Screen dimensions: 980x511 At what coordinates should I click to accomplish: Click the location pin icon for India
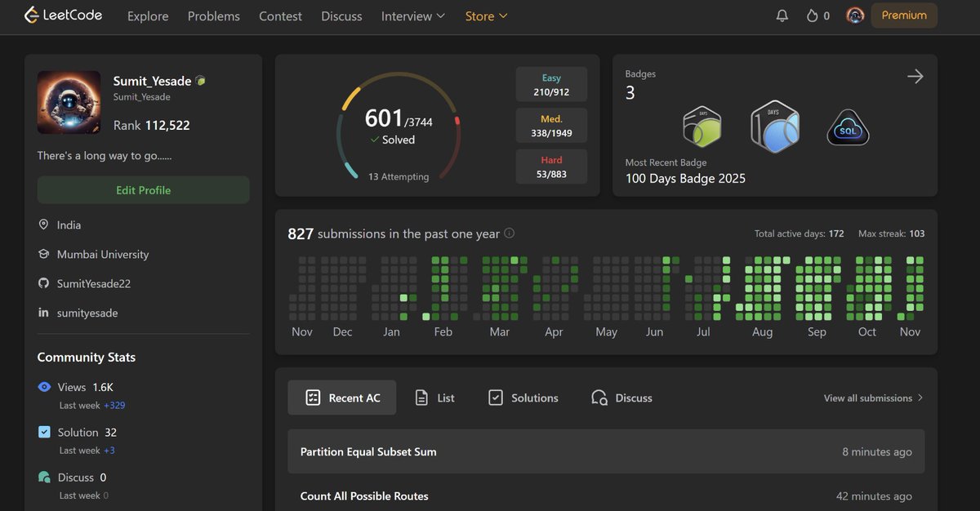click(x=43, y=224)
